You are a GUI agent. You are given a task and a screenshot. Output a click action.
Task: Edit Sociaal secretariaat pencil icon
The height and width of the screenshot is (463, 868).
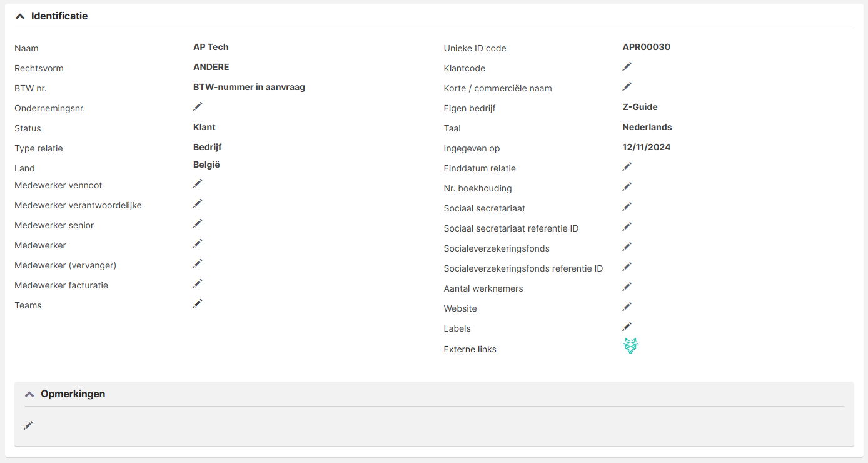(627, 206)
